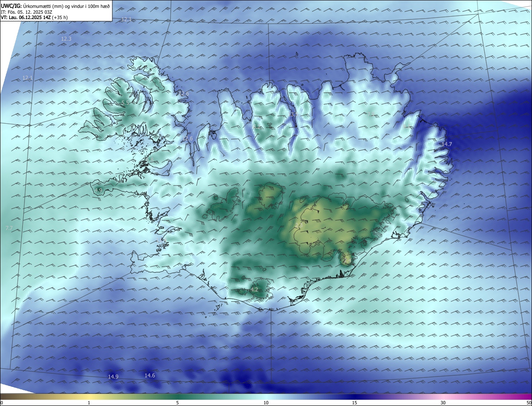Click the 14.9 value in the southern sea

[113, 377]
